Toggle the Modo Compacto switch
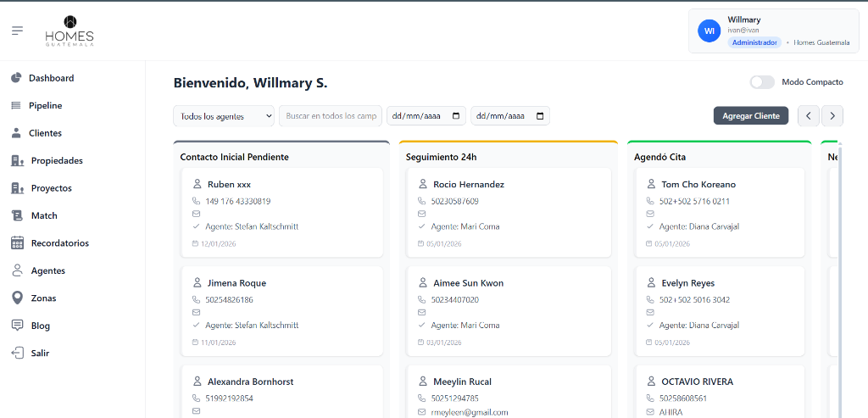This screenshot has height=418, width=868. point(761,82)
